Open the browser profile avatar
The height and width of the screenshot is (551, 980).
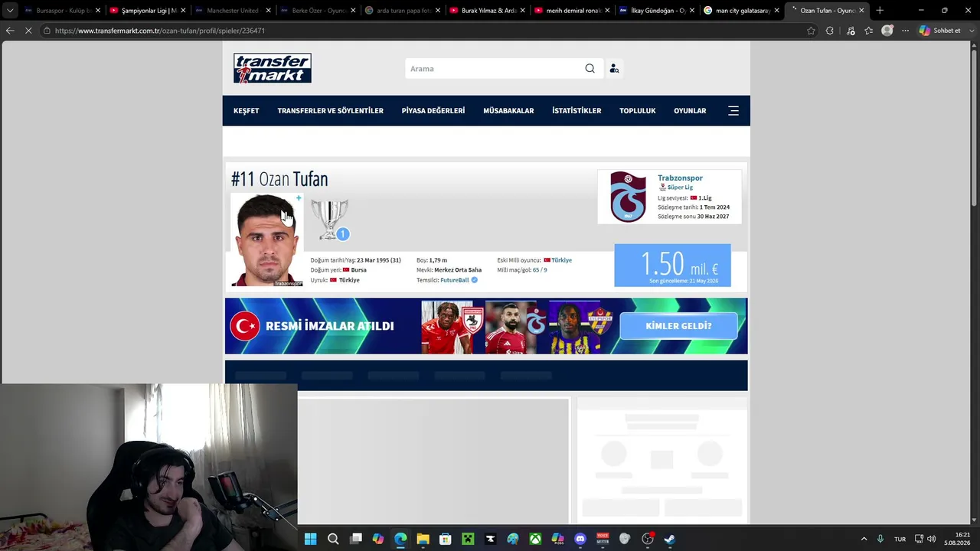tap(887, 31)
